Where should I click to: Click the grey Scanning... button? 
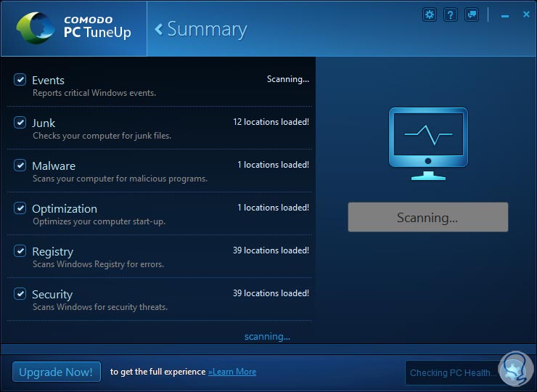click(x=428, y=217)
